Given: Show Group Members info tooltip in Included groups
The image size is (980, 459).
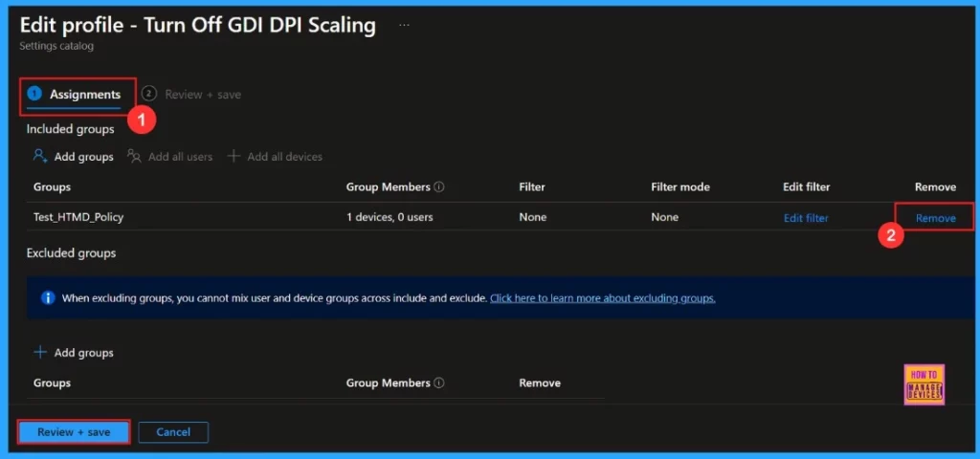Looking at the screenshot, I should (439, 186).
